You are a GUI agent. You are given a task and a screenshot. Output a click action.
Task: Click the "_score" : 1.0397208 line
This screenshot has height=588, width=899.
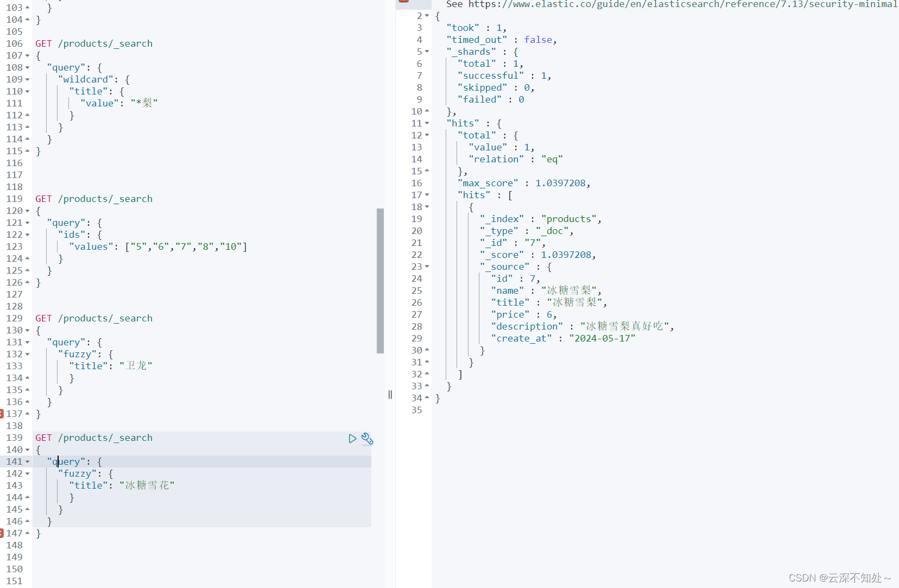[x=538, y=255]
